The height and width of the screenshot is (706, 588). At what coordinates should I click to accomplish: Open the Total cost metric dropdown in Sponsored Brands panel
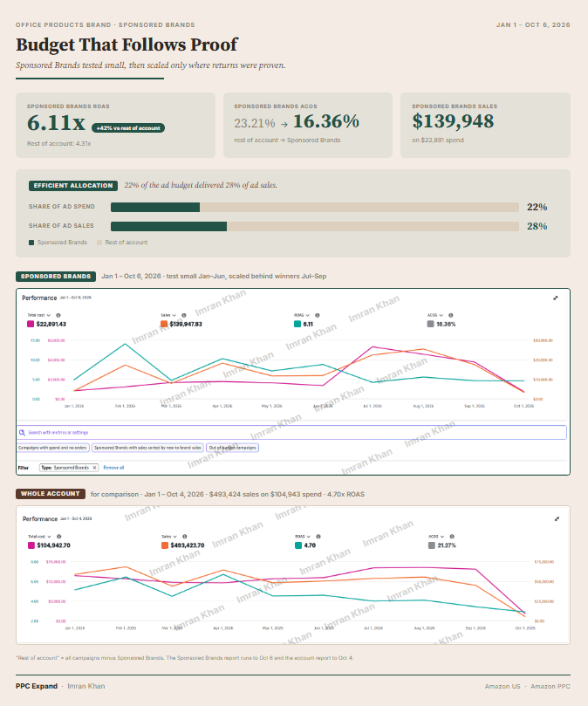pyautogui.click(x=39, y=315)
